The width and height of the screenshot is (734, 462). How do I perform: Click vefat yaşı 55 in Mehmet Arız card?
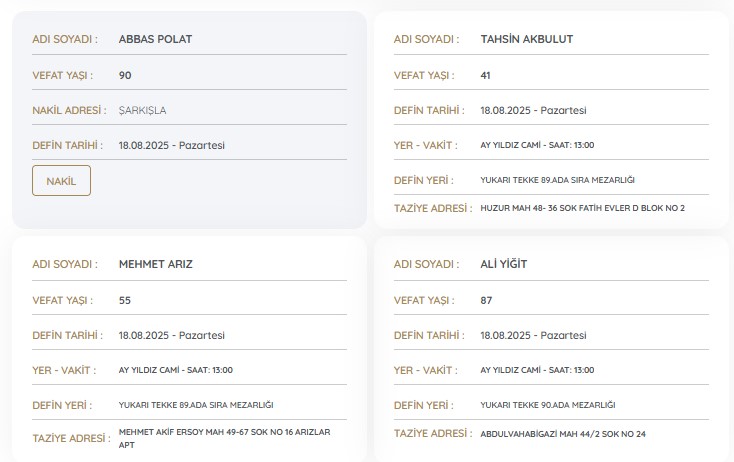[x=125, y=300]
